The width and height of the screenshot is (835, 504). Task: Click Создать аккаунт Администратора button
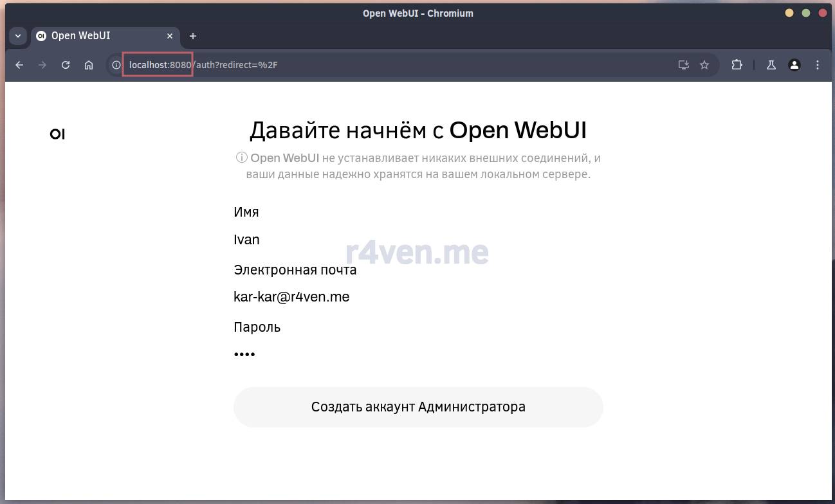(x=418, y=407)
